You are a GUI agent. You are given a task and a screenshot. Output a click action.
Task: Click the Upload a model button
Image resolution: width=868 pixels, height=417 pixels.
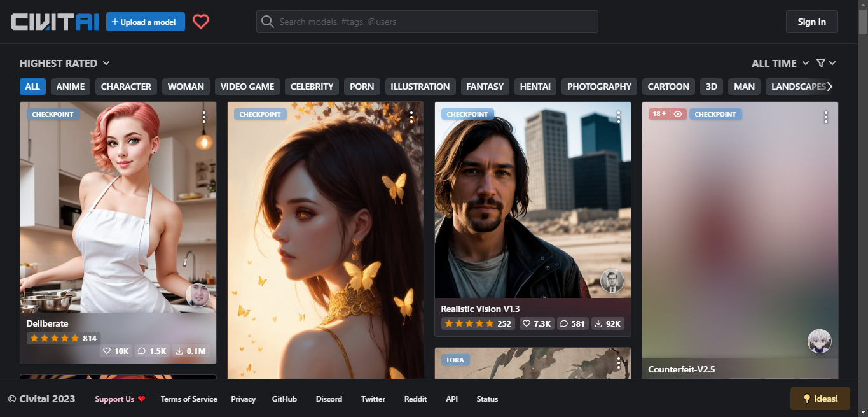(x=146, y=22)
